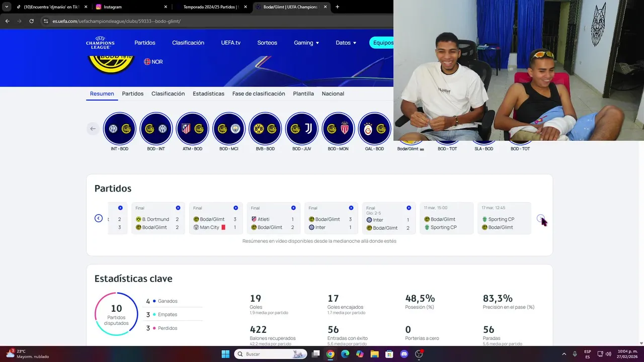Open Bodø/Glimt 3-1 Man City card
Image resolution: width=644 pixels, height=362 pixels.
click(x=216, y=218)
